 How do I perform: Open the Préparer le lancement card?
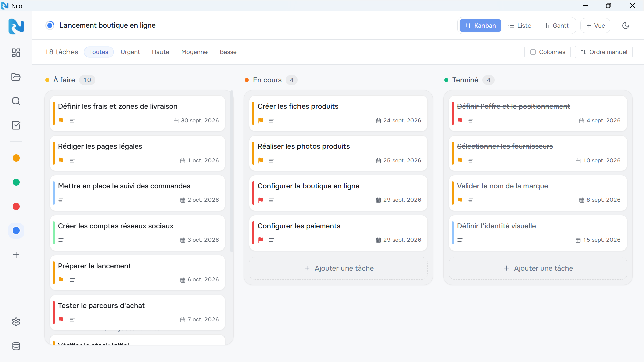[x=137, y=273]
